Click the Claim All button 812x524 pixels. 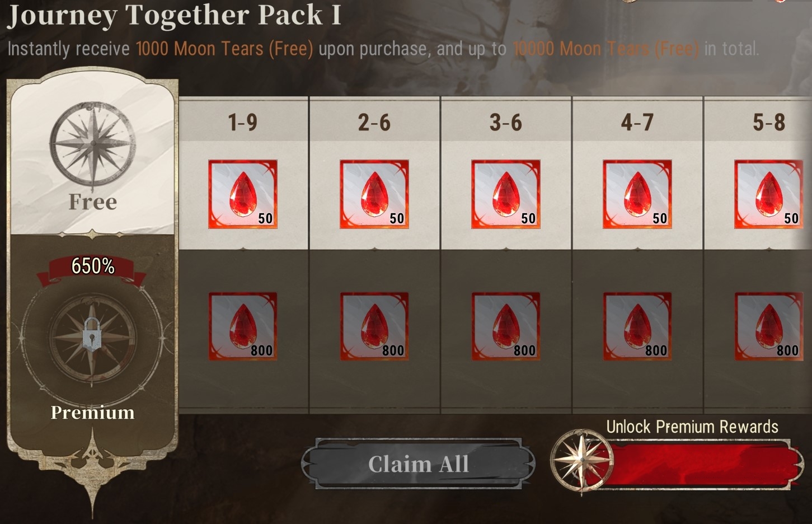click(418, 464)
